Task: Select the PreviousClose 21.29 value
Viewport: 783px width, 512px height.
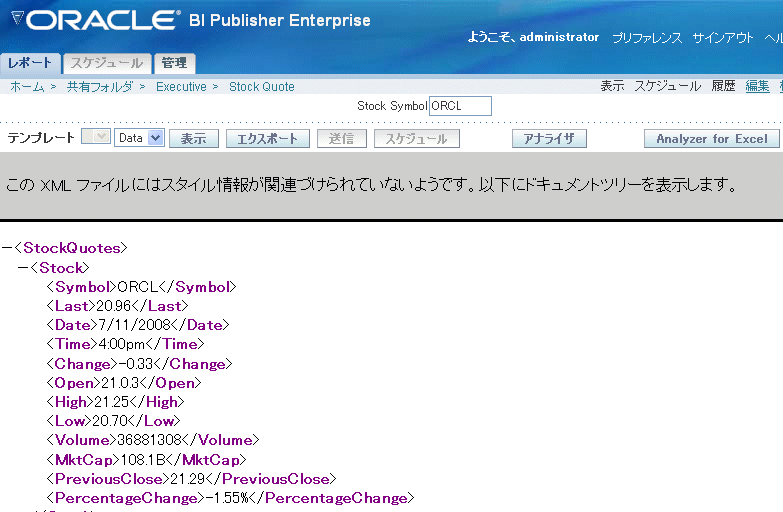Action: 188,479
